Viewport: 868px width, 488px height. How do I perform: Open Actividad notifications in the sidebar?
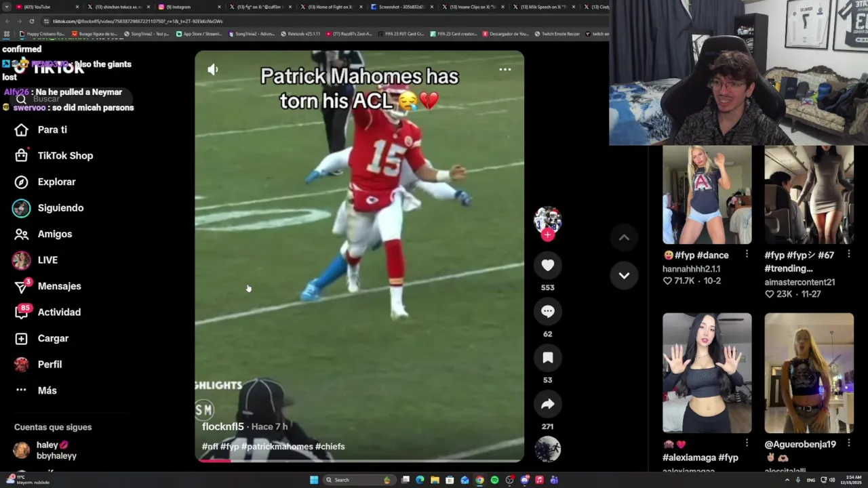[x=47, y=312]
